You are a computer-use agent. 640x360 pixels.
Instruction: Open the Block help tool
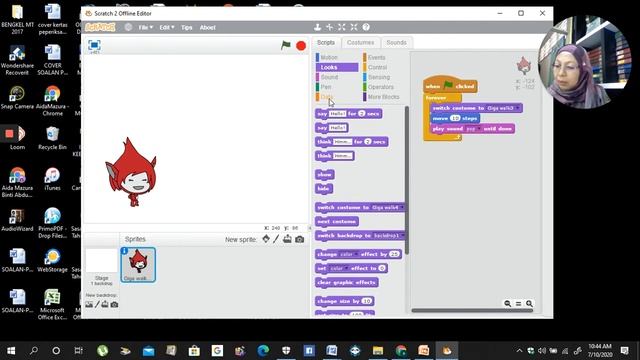[x=366, y=27]
